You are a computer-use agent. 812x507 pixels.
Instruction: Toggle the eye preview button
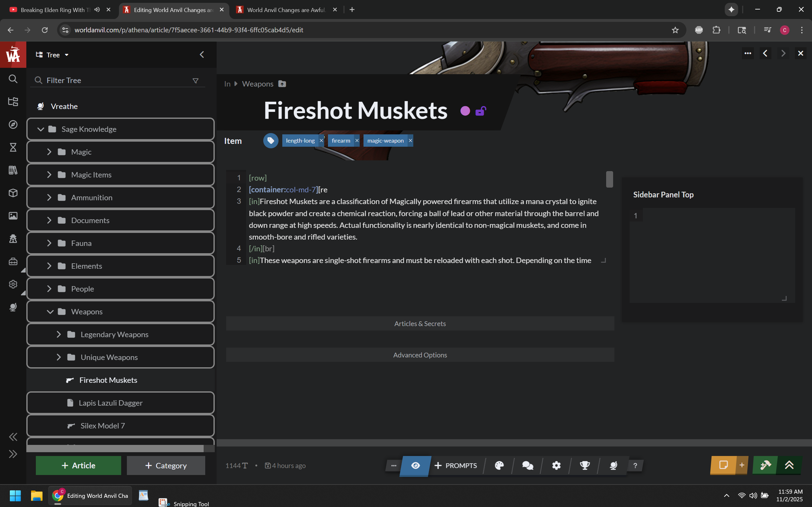click(416, 465)
